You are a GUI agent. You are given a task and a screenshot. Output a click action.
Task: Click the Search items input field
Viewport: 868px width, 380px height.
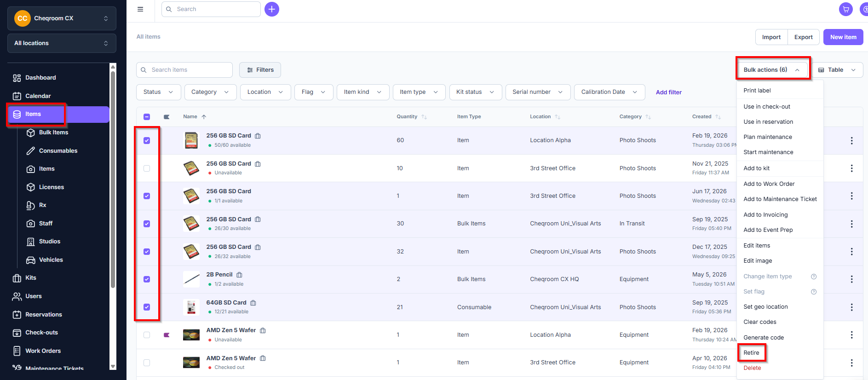click(184, 70)
